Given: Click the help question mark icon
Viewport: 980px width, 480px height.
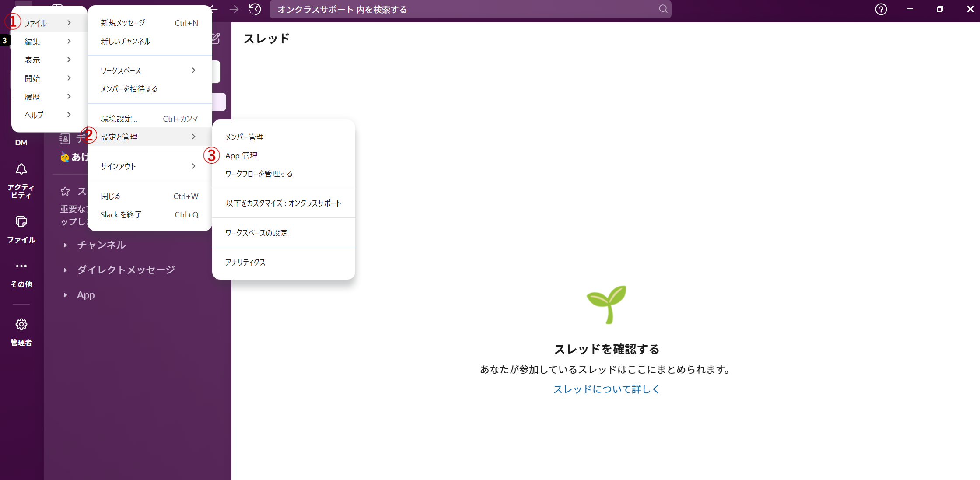Looking at the screenshot, I should (881, 9).
